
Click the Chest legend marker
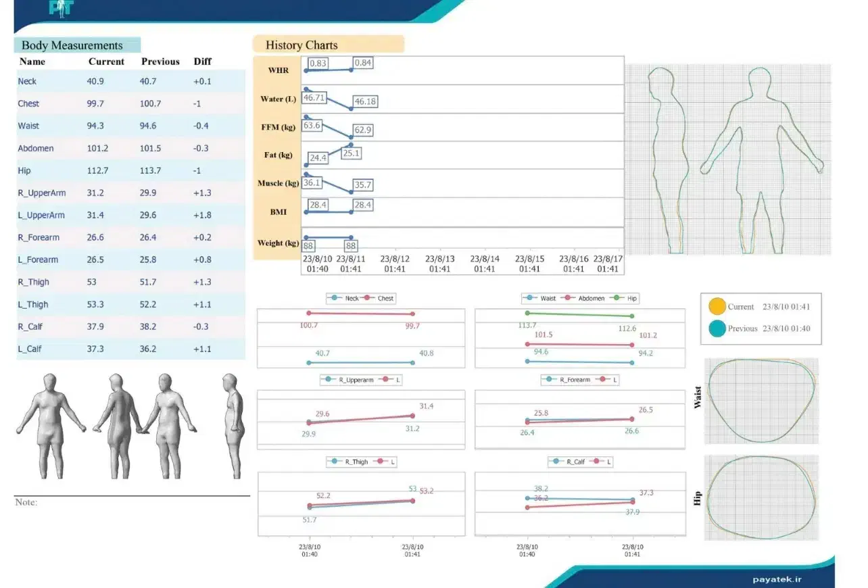pyautogui.click(x=368, y=298)
